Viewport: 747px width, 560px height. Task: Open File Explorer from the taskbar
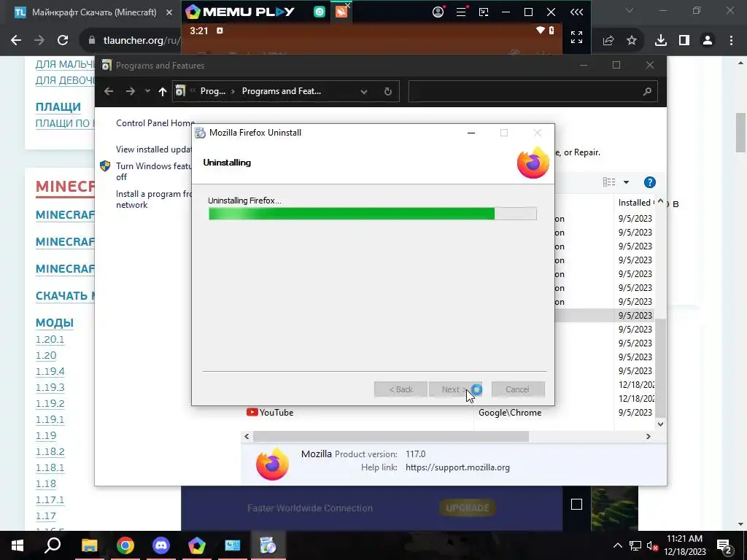89,545
